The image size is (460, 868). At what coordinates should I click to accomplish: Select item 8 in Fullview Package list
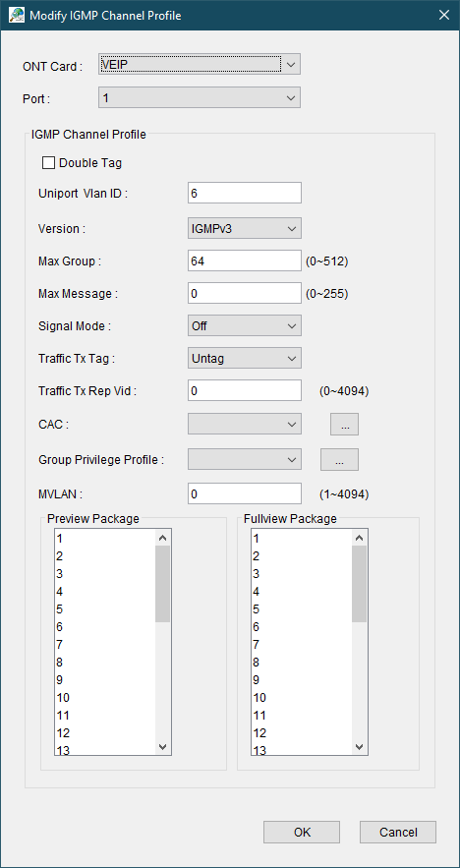coord(302,663)
